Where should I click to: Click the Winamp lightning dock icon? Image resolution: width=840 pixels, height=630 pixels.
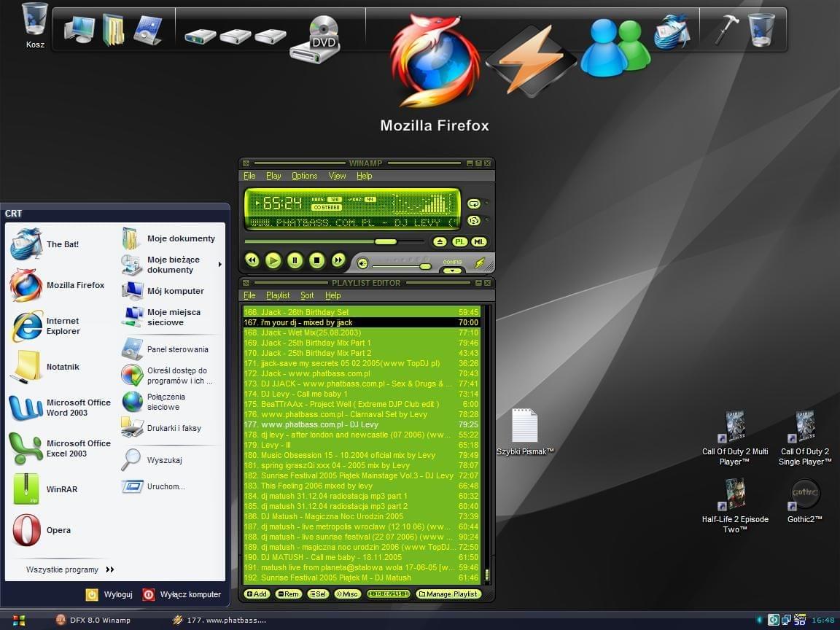(530, 61)
